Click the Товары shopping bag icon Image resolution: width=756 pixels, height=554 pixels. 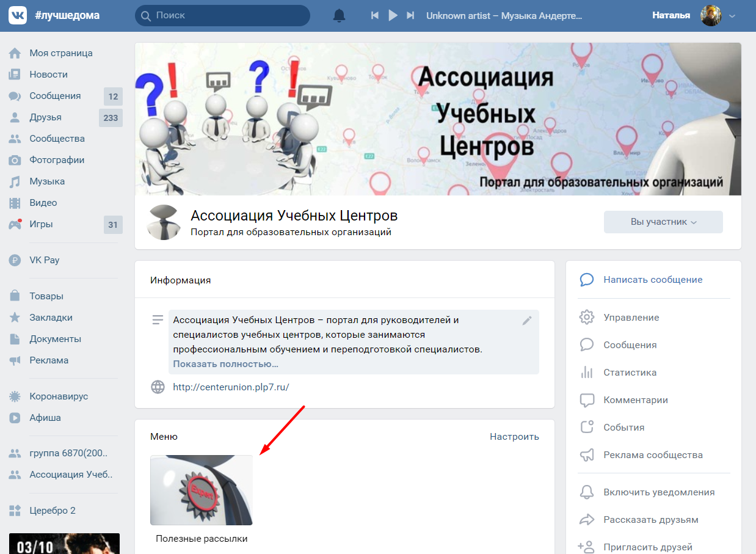(x=15, y=296)
